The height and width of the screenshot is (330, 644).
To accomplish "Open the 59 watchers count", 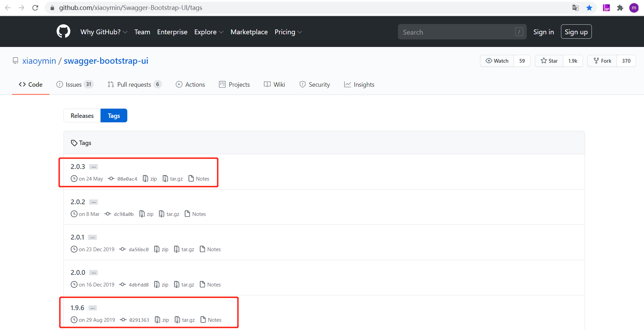I will [x=522, y=61].
